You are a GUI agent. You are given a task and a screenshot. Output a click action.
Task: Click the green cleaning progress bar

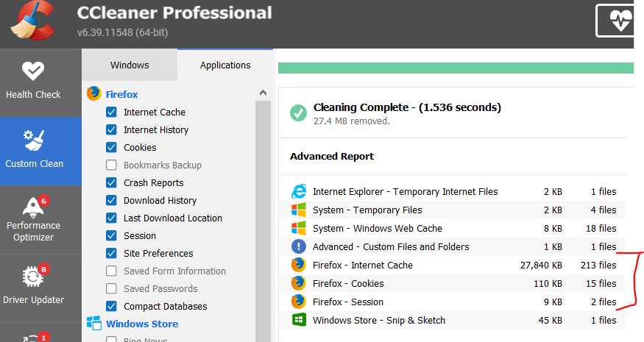coord(455,68)
